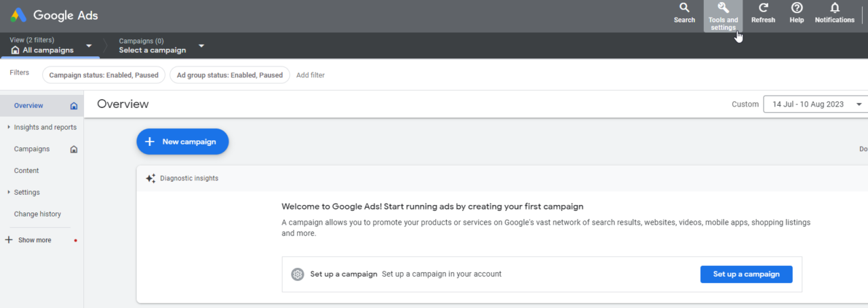Open the All campaigns view dropdown arrow
This screenshot has width=868, height=308.
pos(89,46)
